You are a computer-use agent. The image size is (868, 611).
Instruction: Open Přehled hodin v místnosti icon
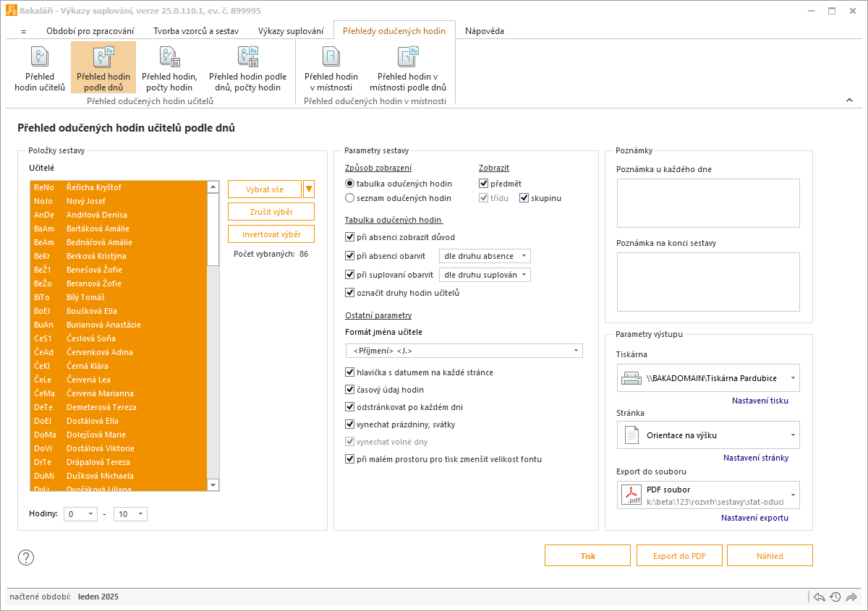tap(331, 68)
